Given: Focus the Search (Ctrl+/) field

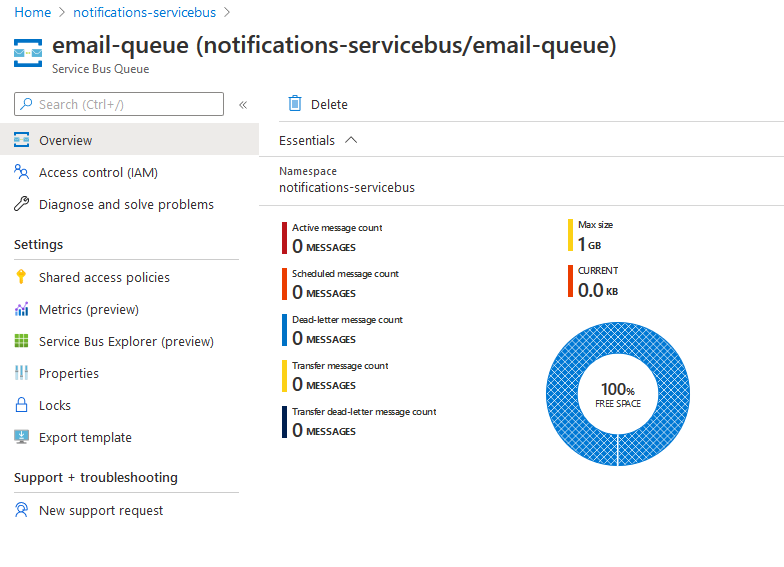Looking at the screenshot, I should coord(119,104).
